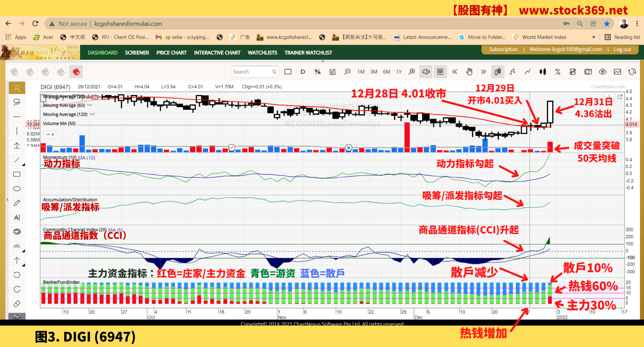Open the PRICE CHART tab
Screen dimensions: 644x347
[x=171, y=53]
